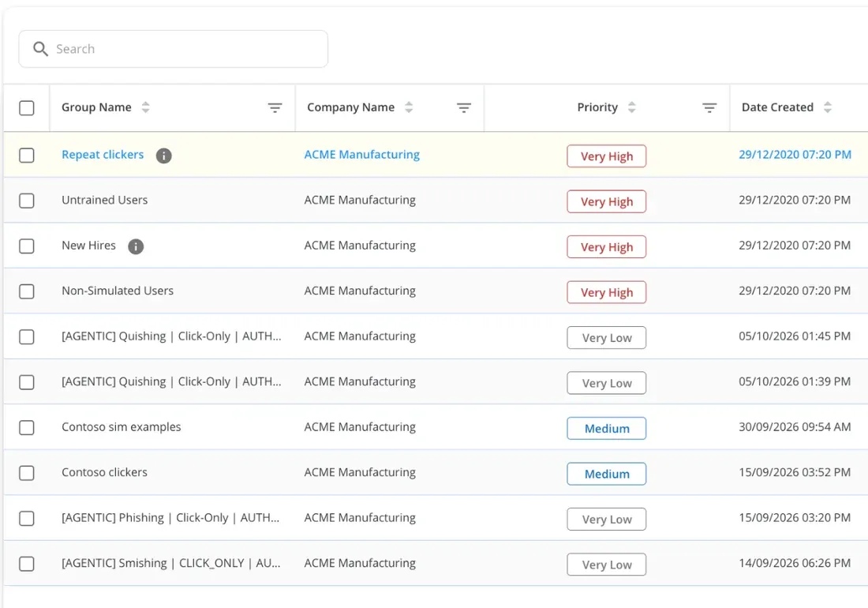Click Very Low badge in 01:45 PM Quishing row
Screen dimensions: 868x608
point(606,338)
